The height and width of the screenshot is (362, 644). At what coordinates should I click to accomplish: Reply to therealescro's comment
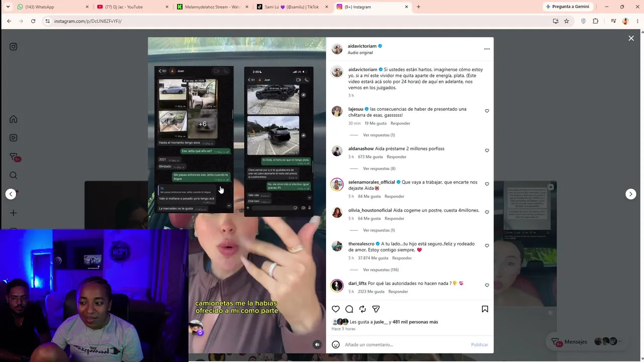tap(402, 258)
